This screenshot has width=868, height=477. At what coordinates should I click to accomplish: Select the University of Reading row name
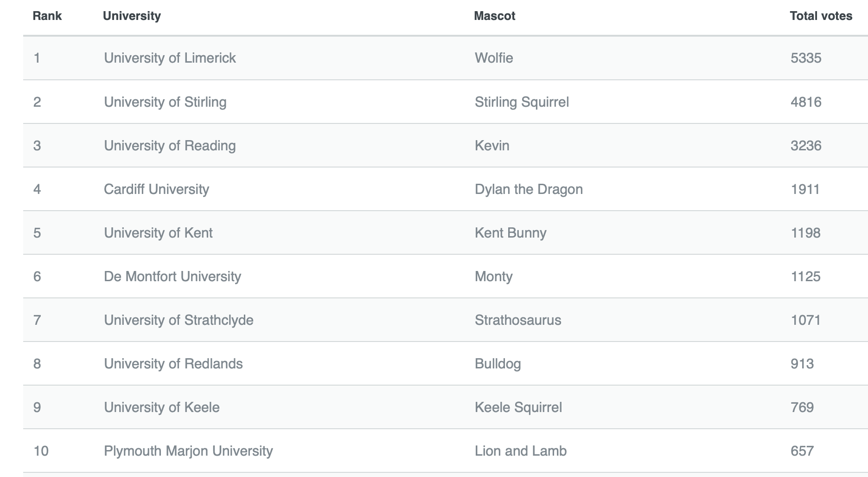(170, 146)
